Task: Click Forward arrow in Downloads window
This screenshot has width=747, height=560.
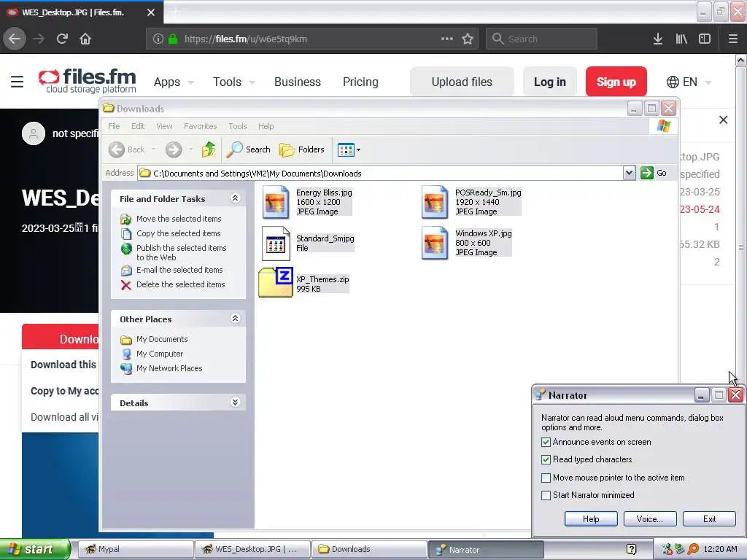Action: tap(174, 149)
